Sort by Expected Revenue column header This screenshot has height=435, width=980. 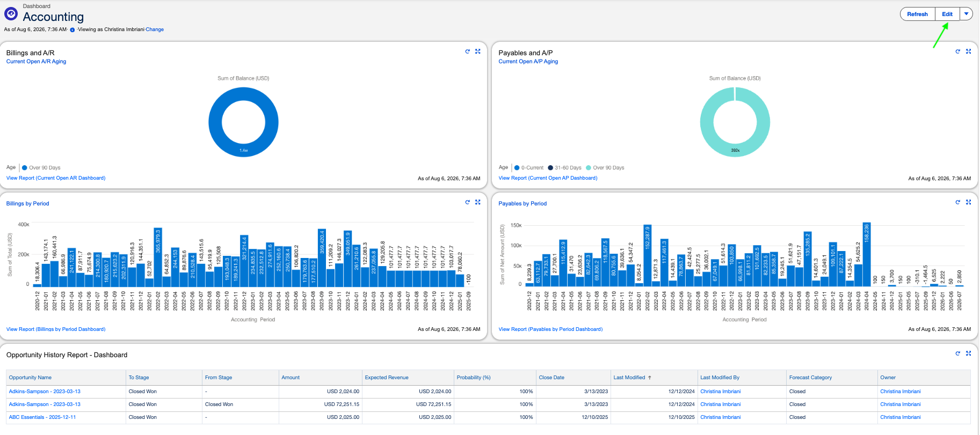point(387,378)
